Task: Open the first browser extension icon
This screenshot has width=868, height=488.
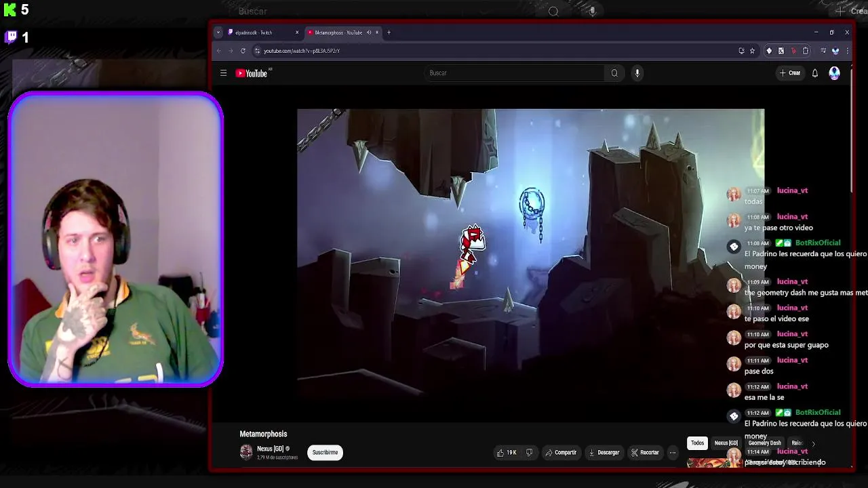Action: (769, 51)
